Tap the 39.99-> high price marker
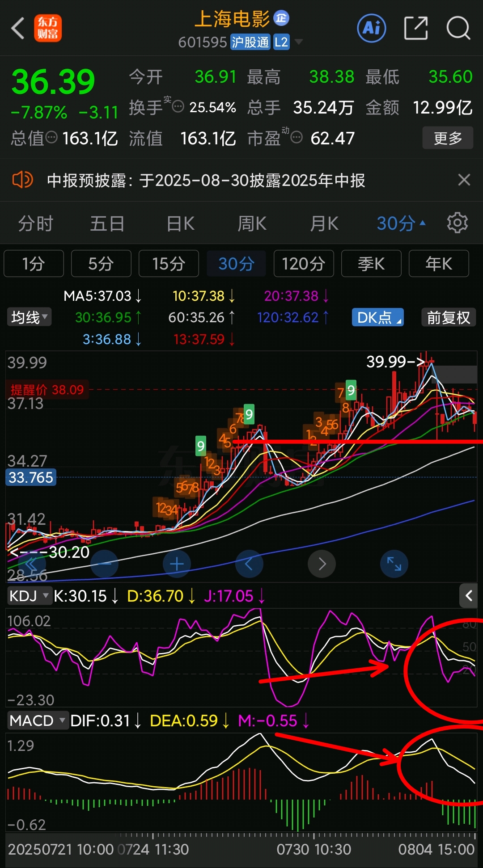 [x=395, y=362]
